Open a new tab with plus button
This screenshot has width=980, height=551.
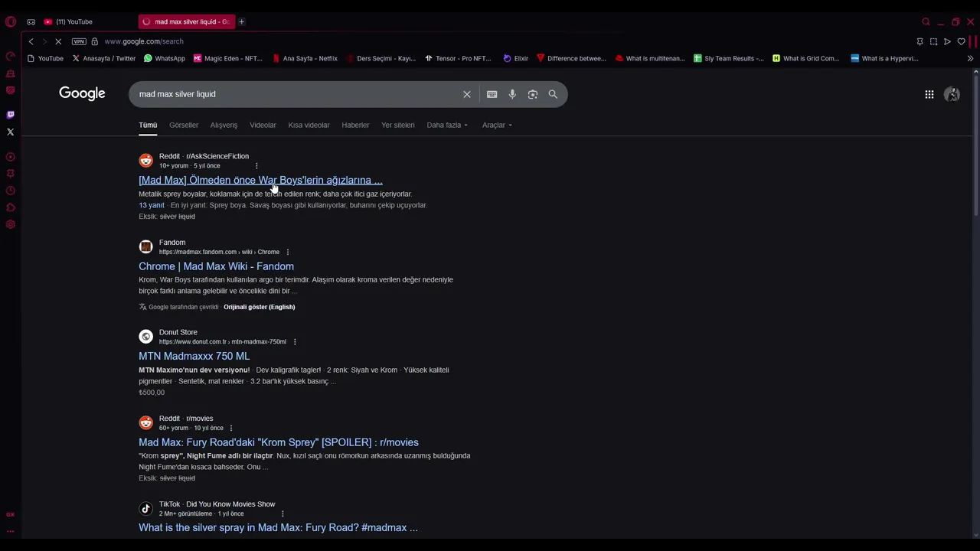pos(241,21)
